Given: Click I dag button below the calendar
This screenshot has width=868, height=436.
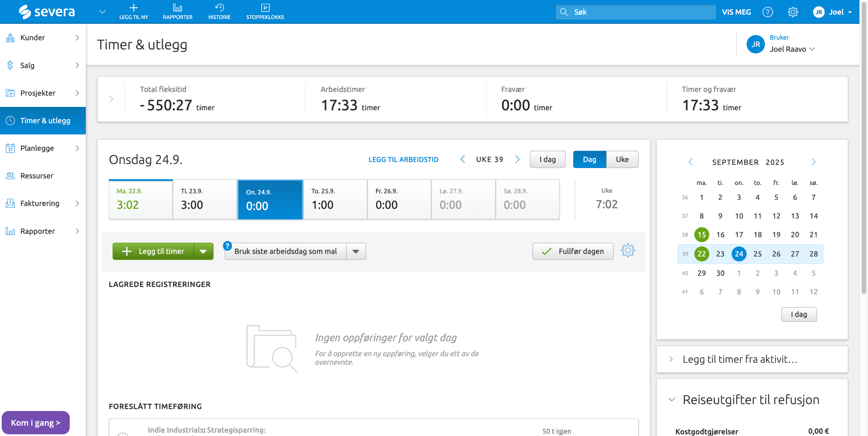Looking at the screenshot, I should pos(798,315).
